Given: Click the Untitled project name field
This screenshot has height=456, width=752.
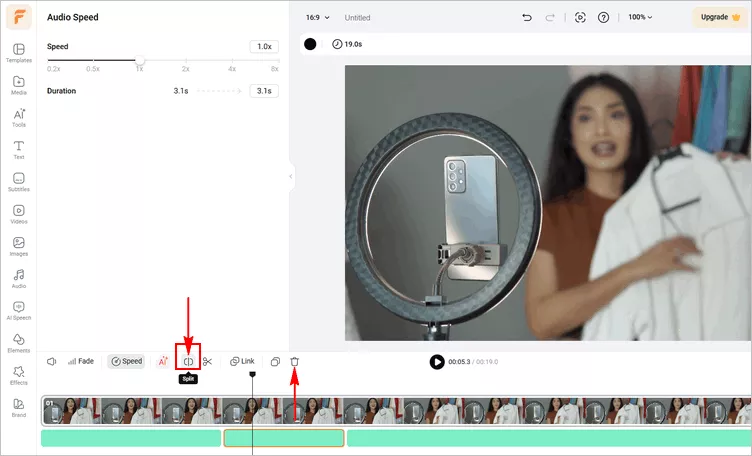Looking at the screenshot, I should [357, 18].
